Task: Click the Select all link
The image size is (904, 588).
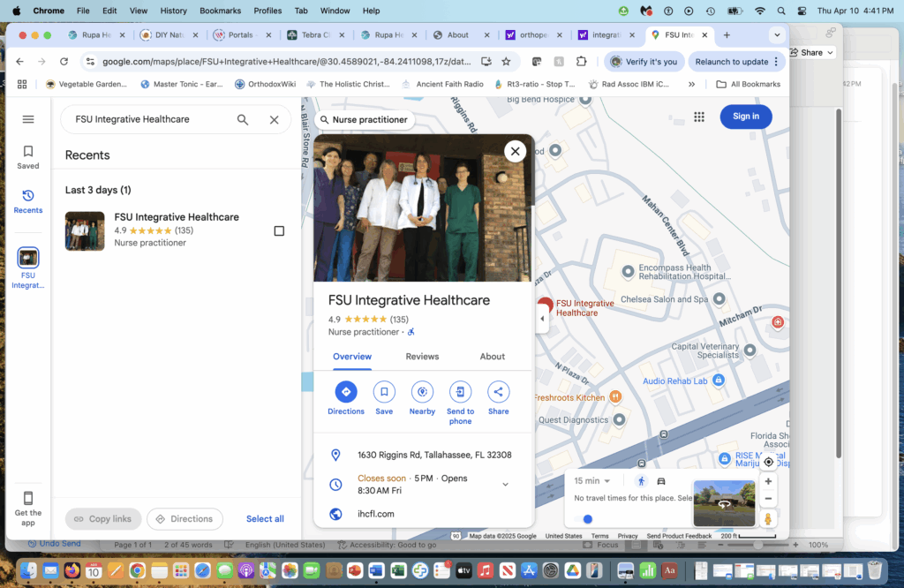Action: (x=265, y=519)
